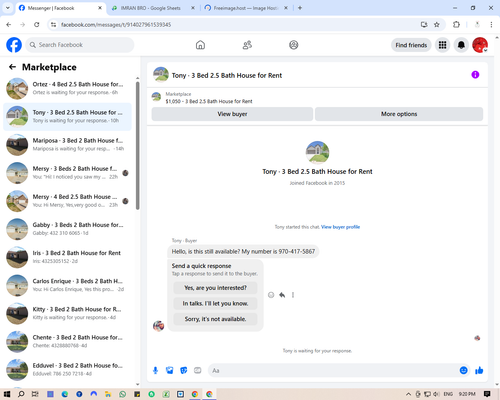500x400 pixels.
Task: Click Tony's profile thumbnail in chat center
Action: [317, 152]
